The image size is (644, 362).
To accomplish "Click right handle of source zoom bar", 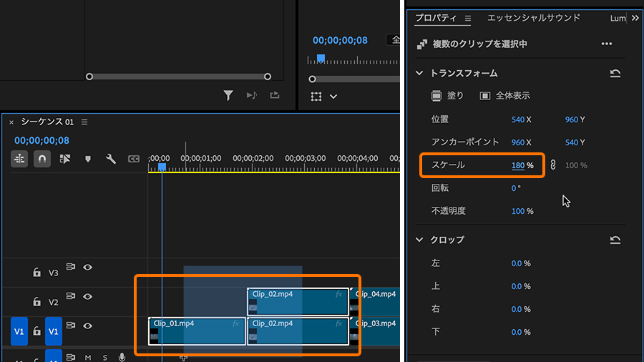I will pos(268,77).
